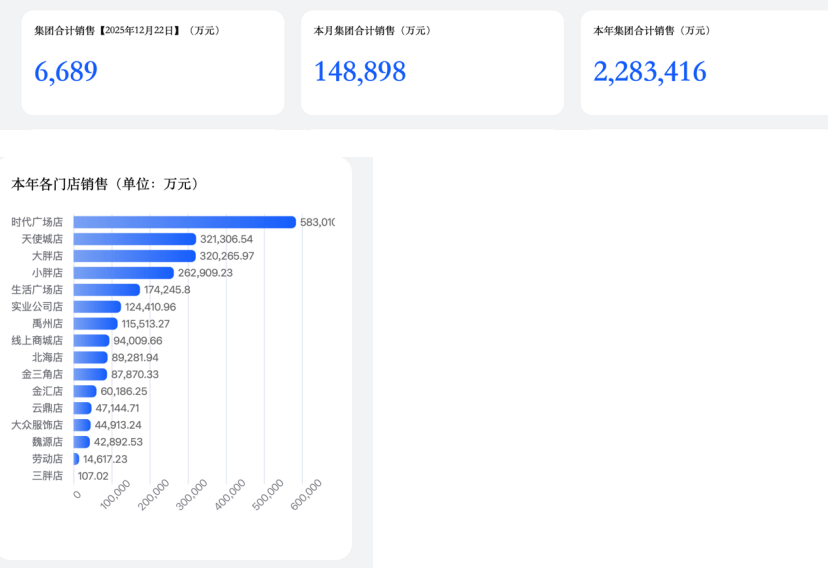Select the 本年各门店销售 chart title
The image size is (836, 571).
(x=106, y=185)
